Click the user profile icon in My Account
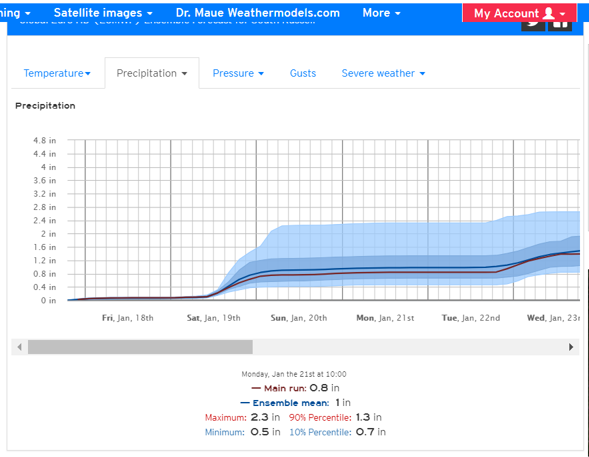 point(549,13)
